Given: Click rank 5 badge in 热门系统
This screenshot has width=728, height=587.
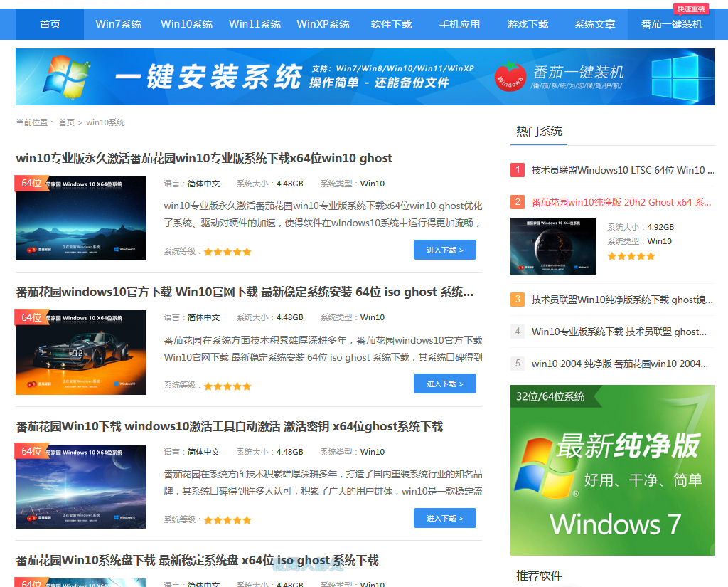Looking at the screenshot, I should [x=518, y=363].
